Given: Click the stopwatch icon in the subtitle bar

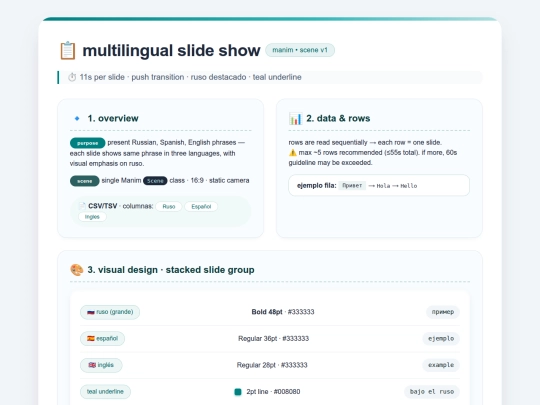Looking at the screenshot, I should coord(72,77).
